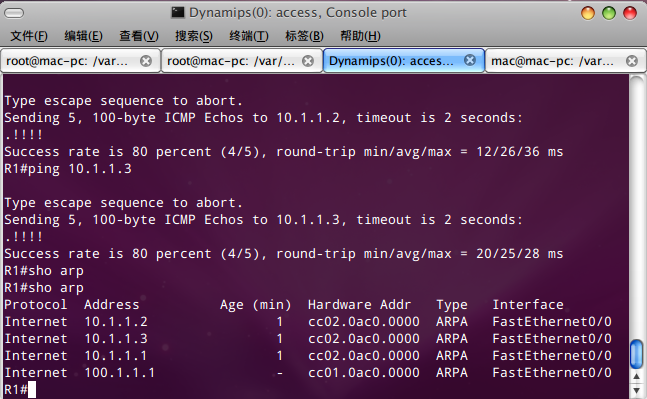The height and width of the screenshot is (399, 647).
Task: Click the R1# prompt cursor
Action: coord(32,390)
